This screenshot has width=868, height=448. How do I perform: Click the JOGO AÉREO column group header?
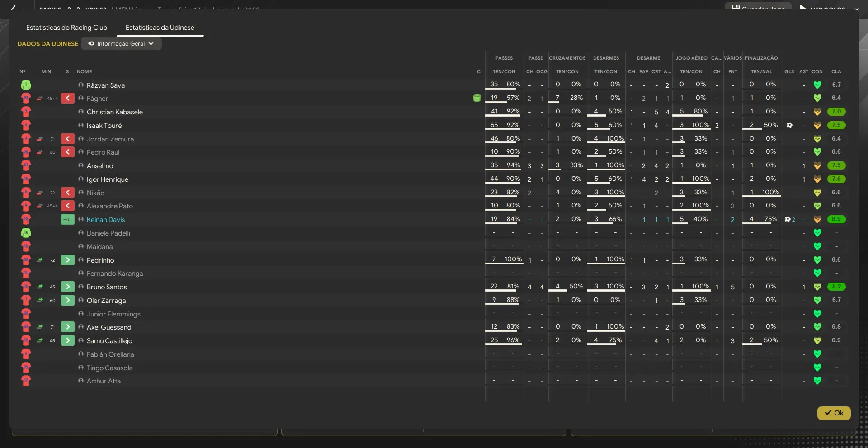691,58
